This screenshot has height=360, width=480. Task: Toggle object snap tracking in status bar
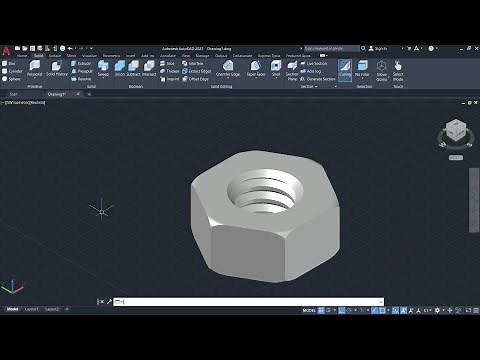375,310
